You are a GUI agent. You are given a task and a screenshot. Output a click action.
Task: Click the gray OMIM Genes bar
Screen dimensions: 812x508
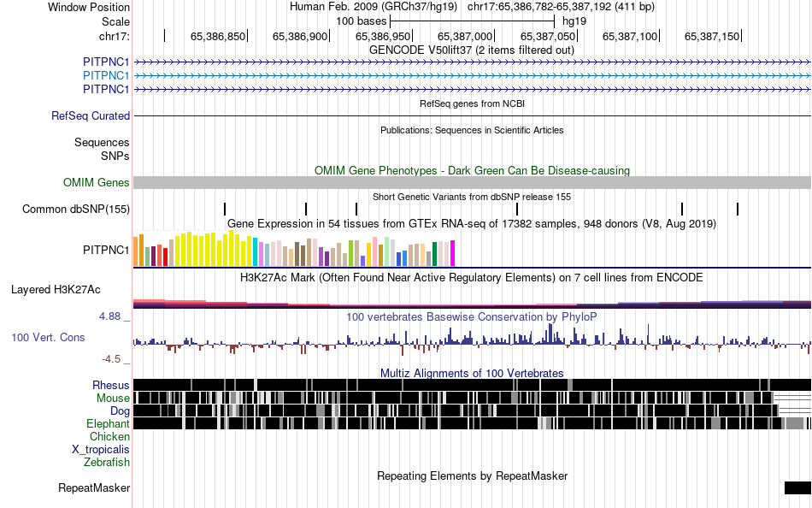473,182
